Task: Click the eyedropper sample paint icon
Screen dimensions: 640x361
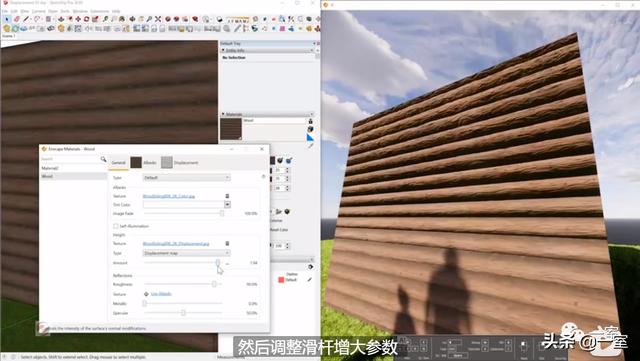Action: [x=311, y=145]
